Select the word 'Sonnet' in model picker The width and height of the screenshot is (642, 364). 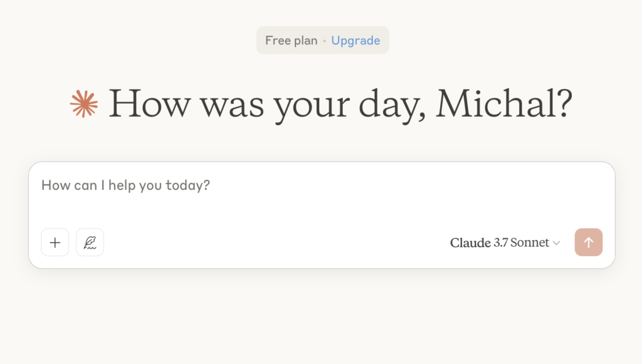(529, 242)
